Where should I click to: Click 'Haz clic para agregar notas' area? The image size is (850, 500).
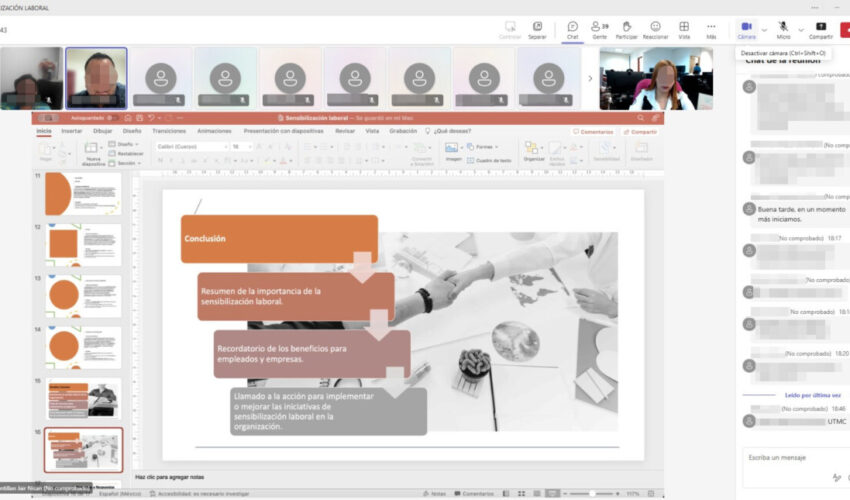(169, 477)
